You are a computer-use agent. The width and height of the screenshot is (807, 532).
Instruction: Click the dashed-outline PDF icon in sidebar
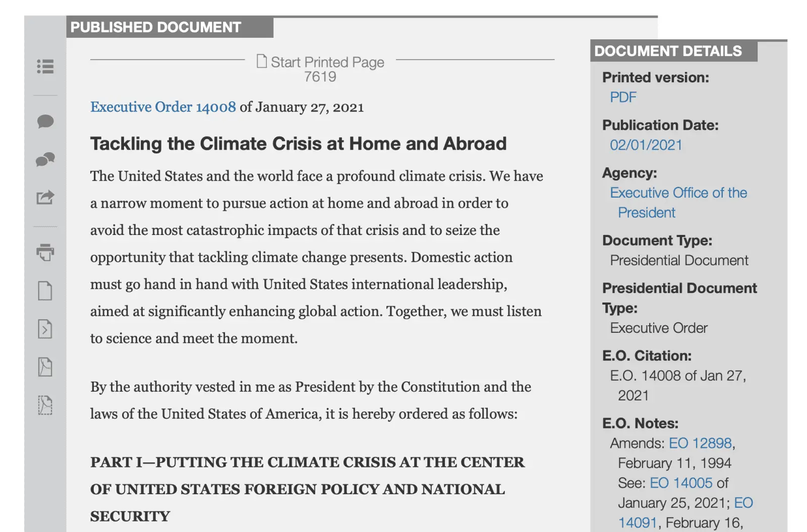45,405
